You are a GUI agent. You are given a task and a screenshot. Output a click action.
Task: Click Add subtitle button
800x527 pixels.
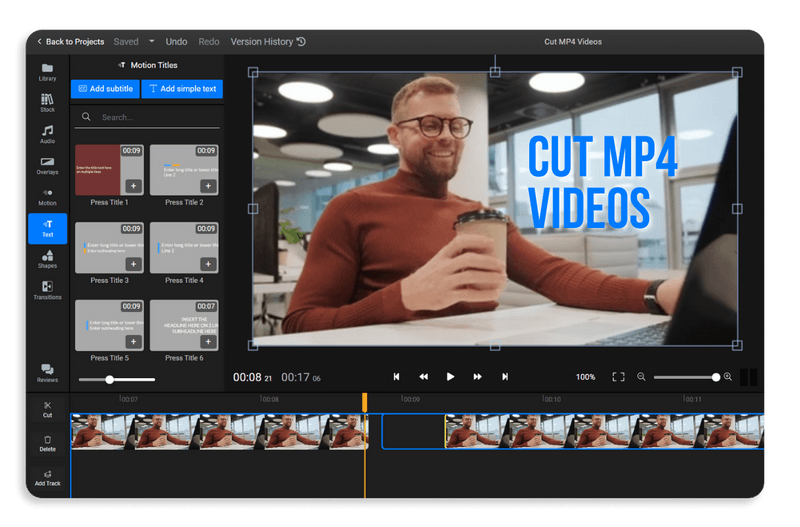[x=105, y=89]
